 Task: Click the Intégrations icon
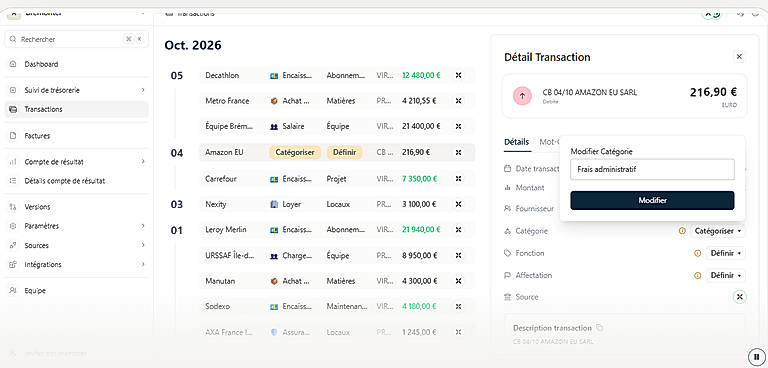pyautogui.click(x=13, y=265)
